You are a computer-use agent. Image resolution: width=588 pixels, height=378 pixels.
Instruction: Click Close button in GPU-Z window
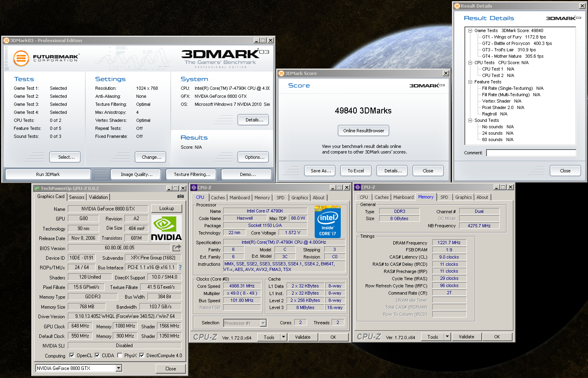(171, 369)
